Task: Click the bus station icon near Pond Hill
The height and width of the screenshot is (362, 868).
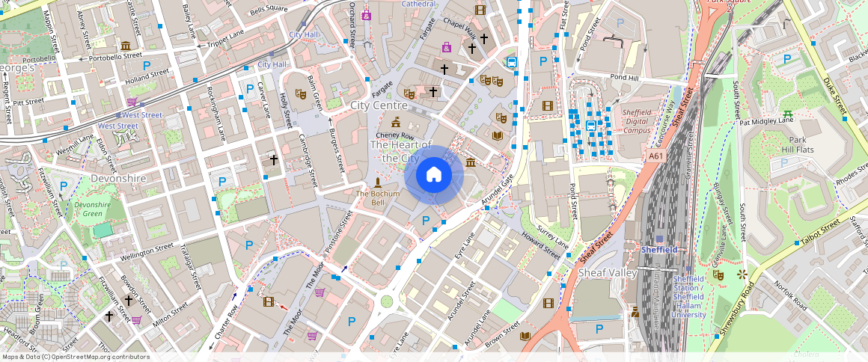Action: (x=591, y=126)
